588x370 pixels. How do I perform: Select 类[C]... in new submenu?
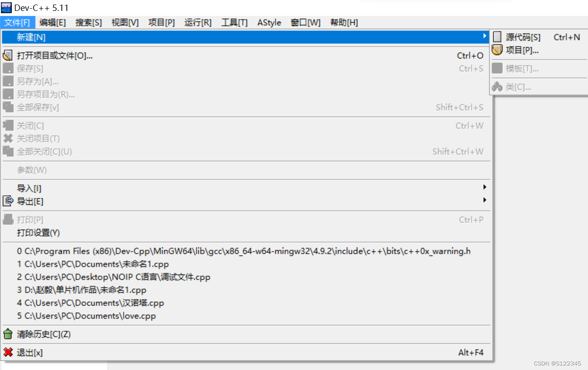tap(539, 87)
